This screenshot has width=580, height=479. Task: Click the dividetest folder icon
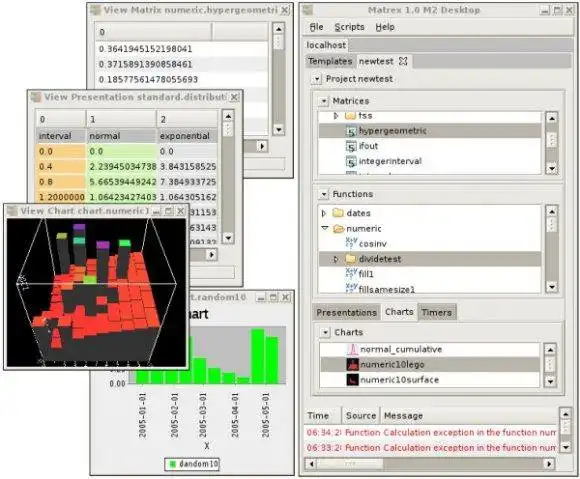350,259
